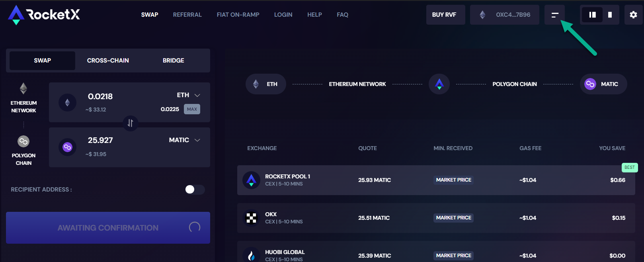Screen dimensions: 644x262
Task: Click Huobi Global exchange logo
Action: [x=251, y=255]
